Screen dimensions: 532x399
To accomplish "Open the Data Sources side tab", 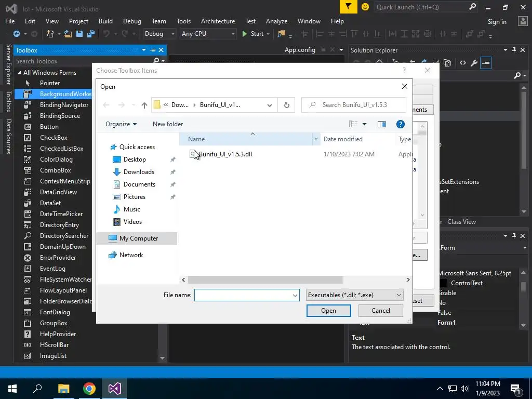I will tap(8, 137).
